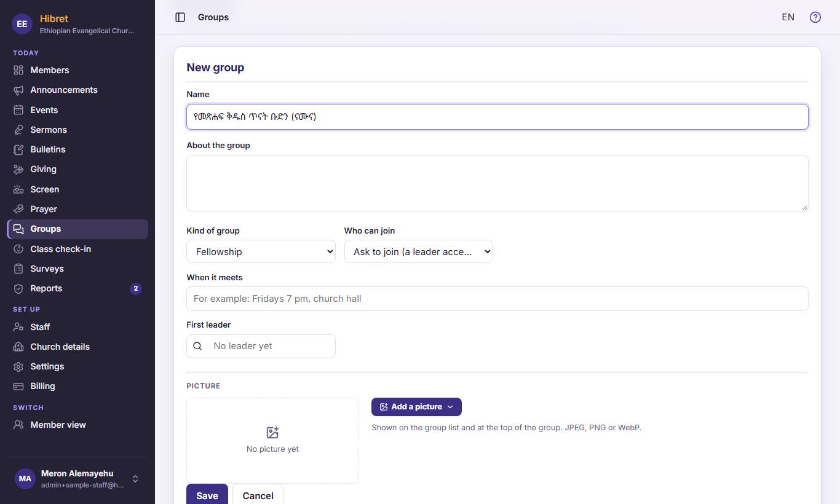The height and width of the screenshot is (504, 840).
Task: Open the Sermons page label
Action: pyautogui.click(x=49, y=130)
